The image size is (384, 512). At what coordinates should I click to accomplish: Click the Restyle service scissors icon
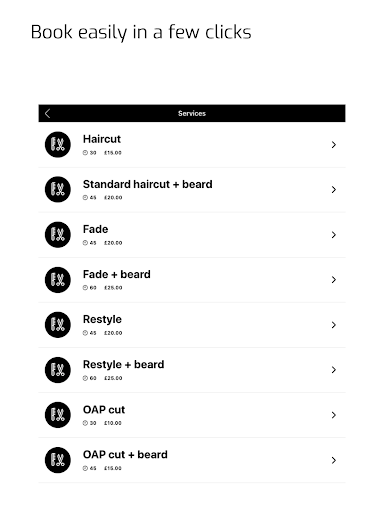coord(58,325)
